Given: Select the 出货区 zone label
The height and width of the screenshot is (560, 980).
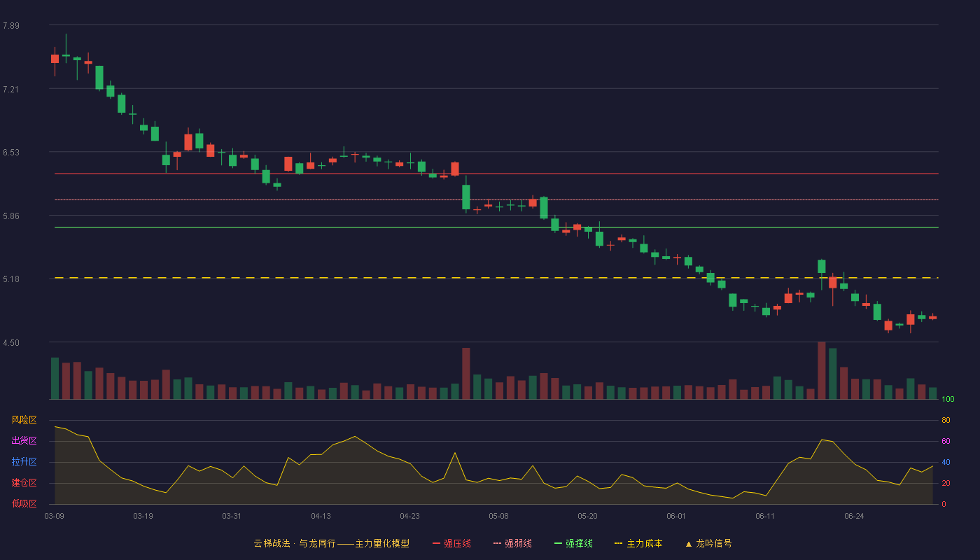Looking at the screenshot, I should point(24,441).
